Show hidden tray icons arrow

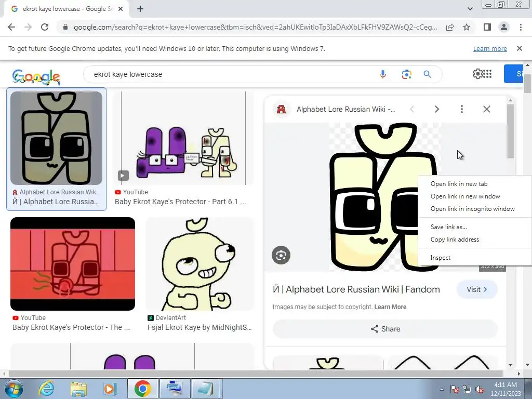point(442,389)
